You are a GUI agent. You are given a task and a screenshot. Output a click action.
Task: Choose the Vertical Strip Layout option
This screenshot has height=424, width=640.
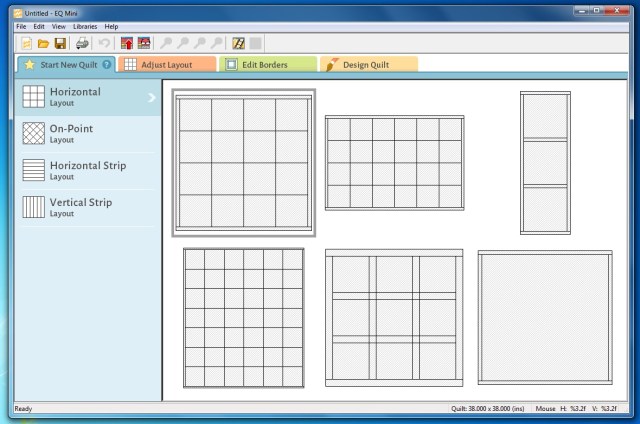click(88, 207)
